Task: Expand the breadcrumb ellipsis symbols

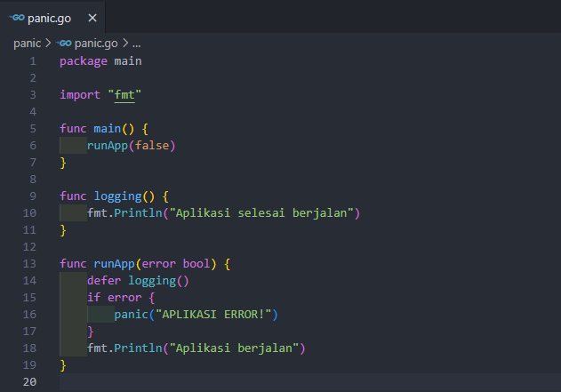Action: click(136, 44)
